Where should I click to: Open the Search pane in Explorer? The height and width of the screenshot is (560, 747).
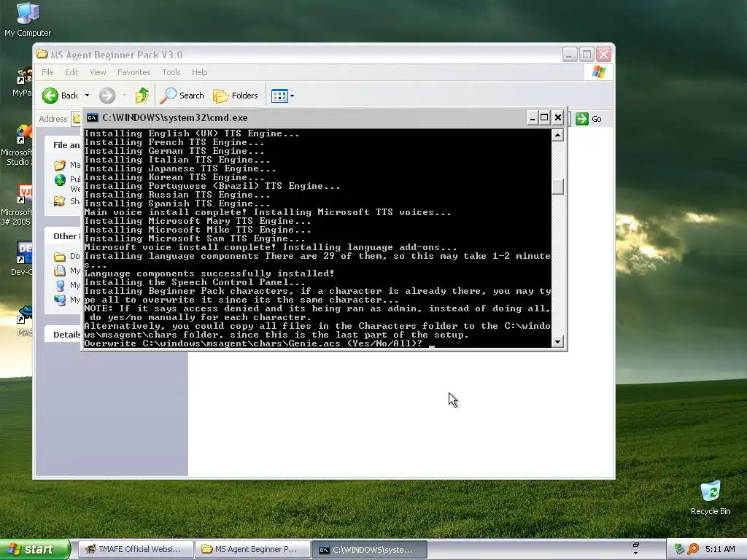point(182,96)
